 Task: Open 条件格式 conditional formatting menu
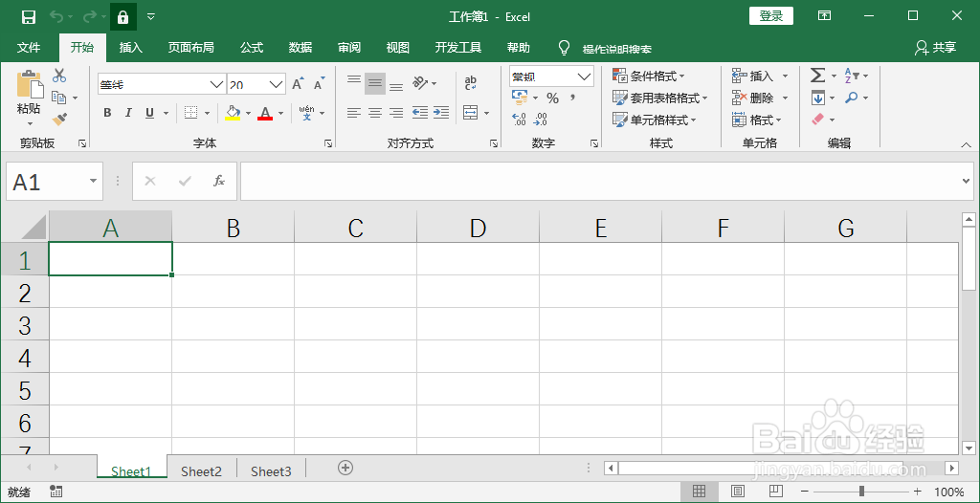point(649,77)
